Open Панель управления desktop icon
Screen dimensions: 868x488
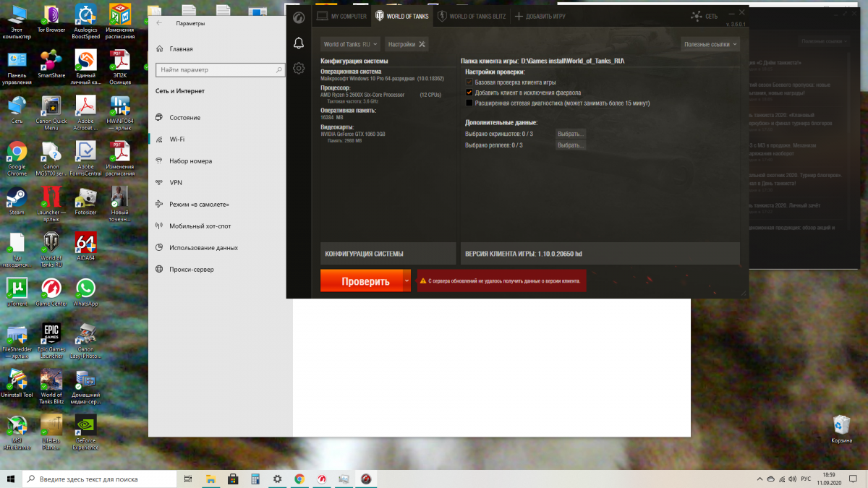17,68
